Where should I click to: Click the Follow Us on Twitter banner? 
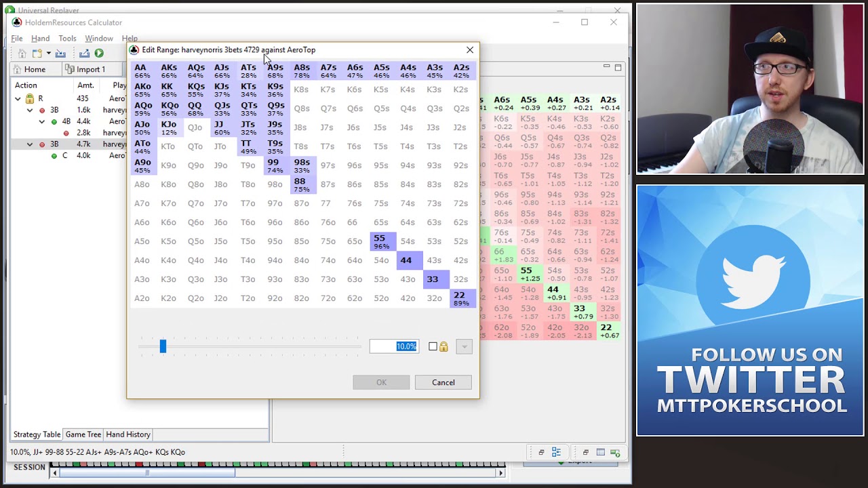point(750,310)
